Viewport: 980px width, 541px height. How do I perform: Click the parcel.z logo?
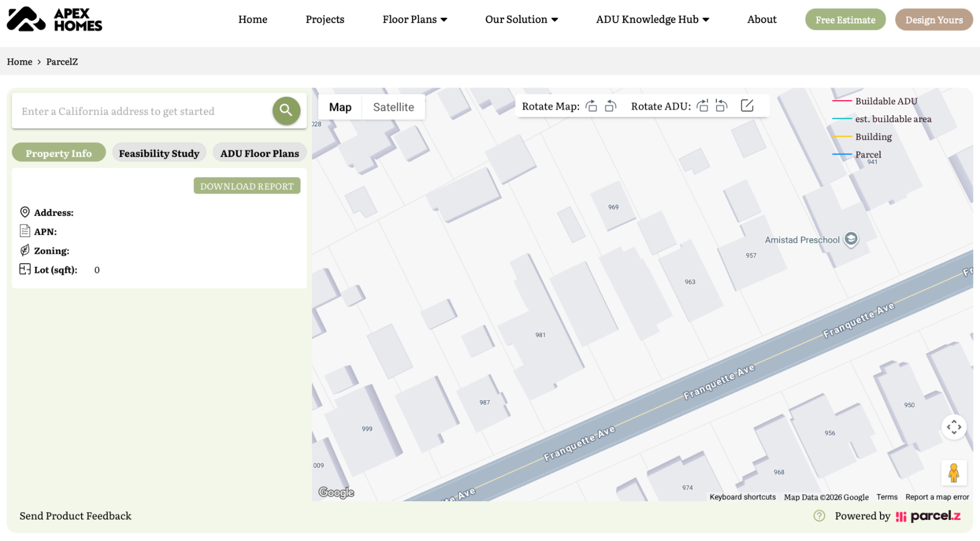[x=928, y=516]
